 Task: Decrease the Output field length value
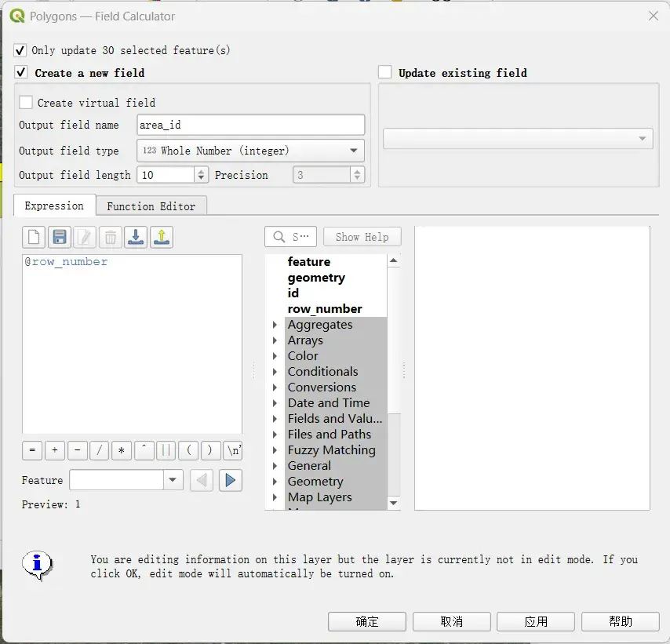click(x=201, y=179)
